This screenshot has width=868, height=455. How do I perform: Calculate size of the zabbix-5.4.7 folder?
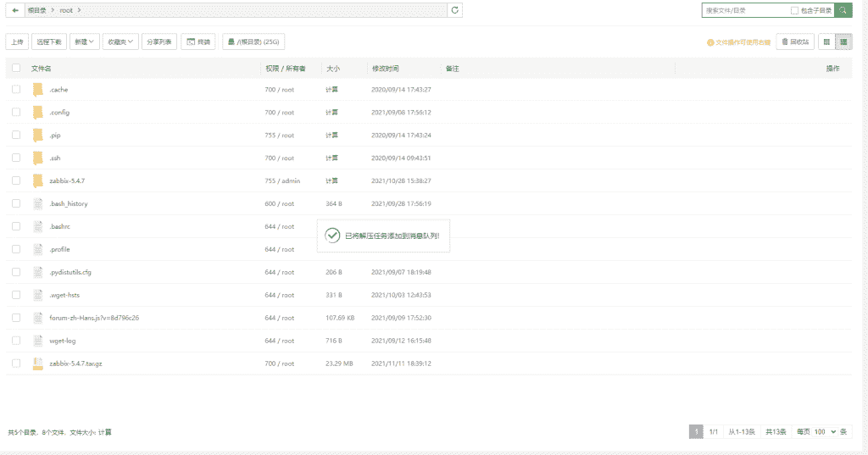point(331,181)
